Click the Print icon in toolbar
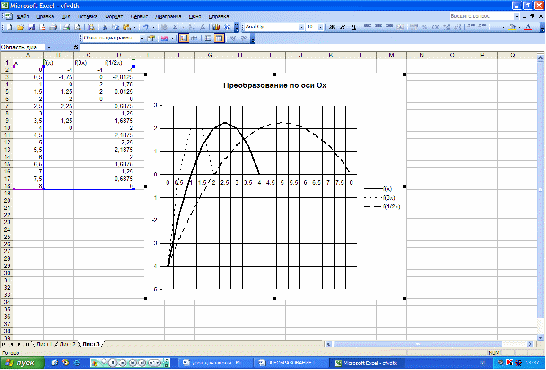This screenshot has height=370, width=546. click(x=53, y=27)
